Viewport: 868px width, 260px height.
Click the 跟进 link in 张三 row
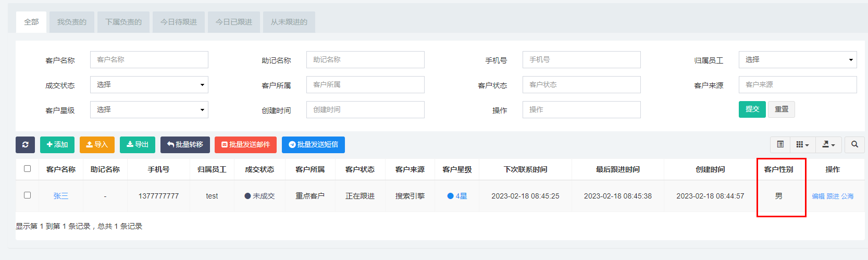pyautogui.click(x=833, y=196)
